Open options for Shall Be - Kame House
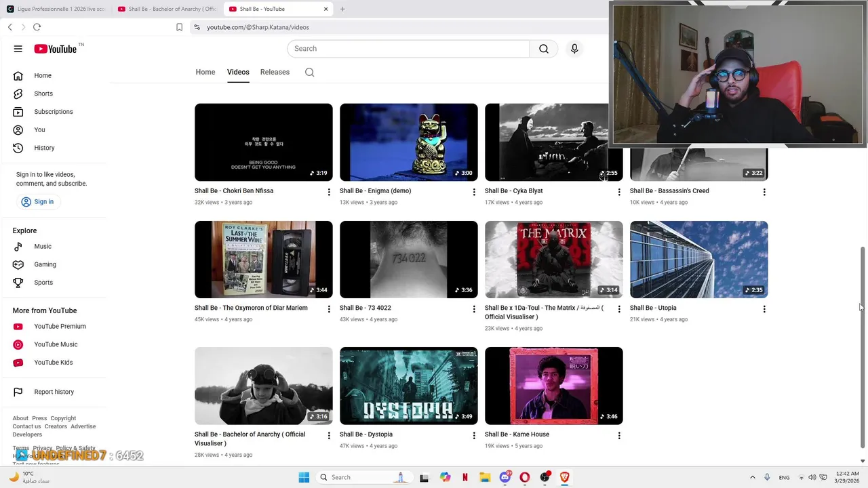Viewport: 868px width, 488px height. coord(618,436)
